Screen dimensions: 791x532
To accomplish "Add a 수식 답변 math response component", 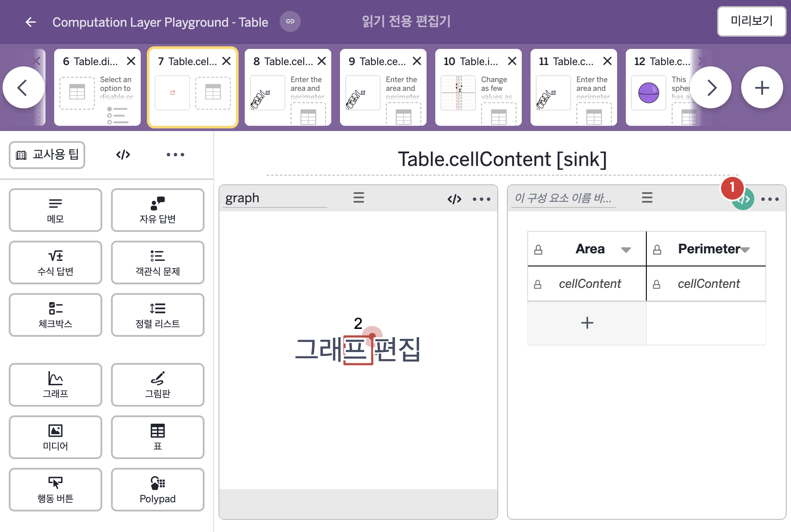I will (56, 263).
